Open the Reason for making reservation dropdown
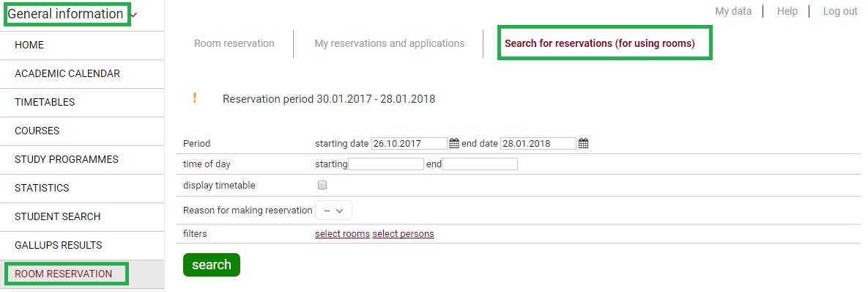Screen dimensions: 868x292 (x=333, y=211)
